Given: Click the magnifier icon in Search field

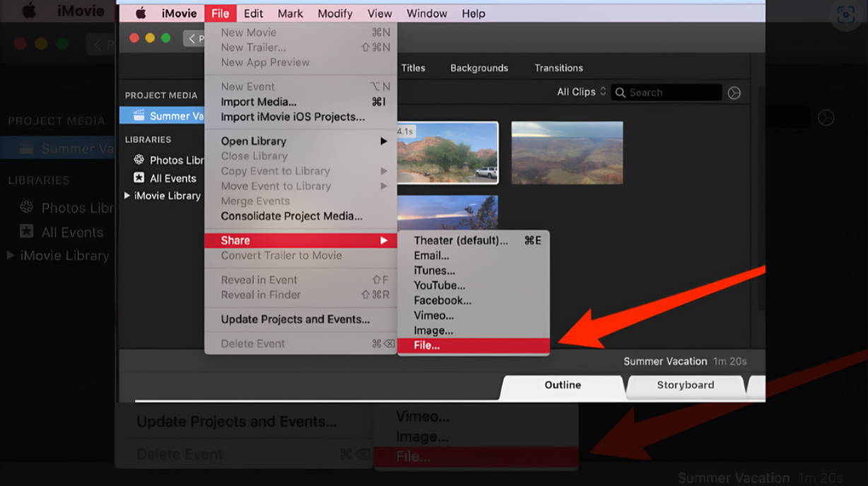Looking at the screenshot, I should pos(621,93).
